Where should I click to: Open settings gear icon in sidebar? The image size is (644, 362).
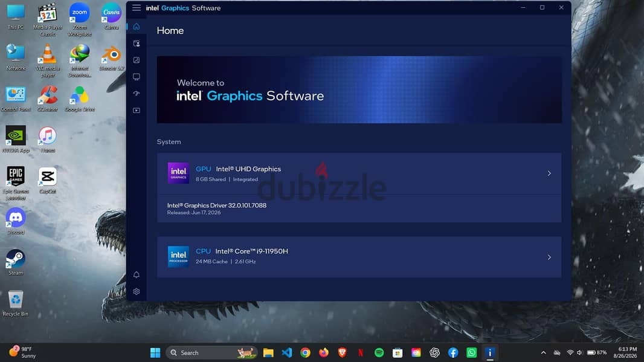point(137,291)
